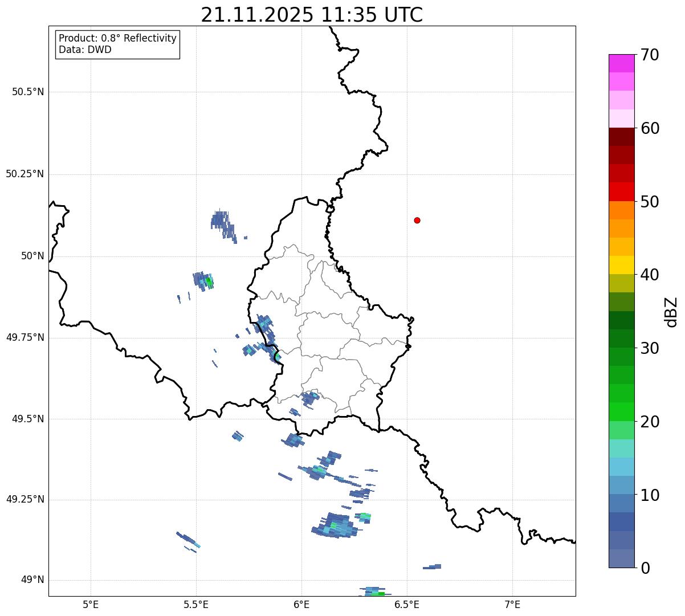Image resolution: width=685 pixels, height=616 pixels.
Task: Click the red dot marker on the map
Action: (x=417, y=220)
